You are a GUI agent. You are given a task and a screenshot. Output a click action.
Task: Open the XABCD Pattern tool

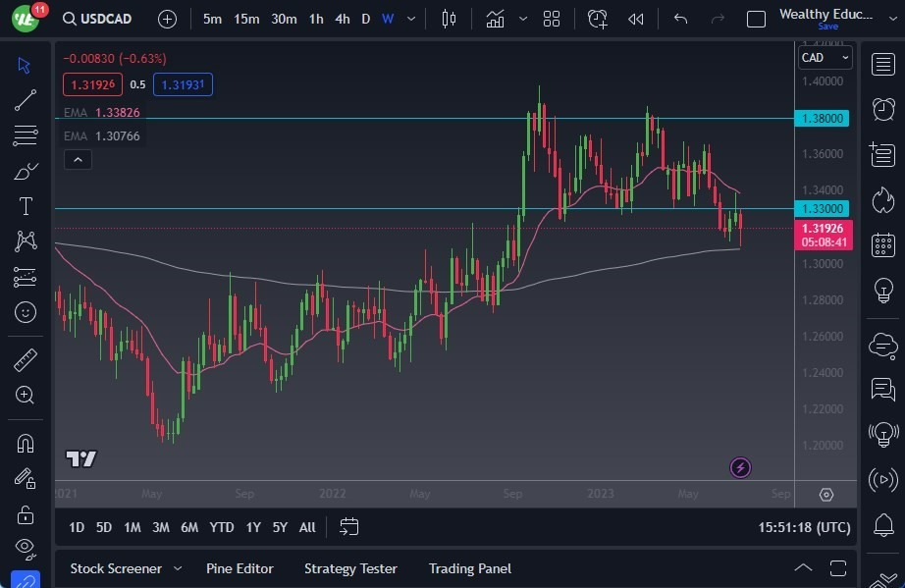25,241
